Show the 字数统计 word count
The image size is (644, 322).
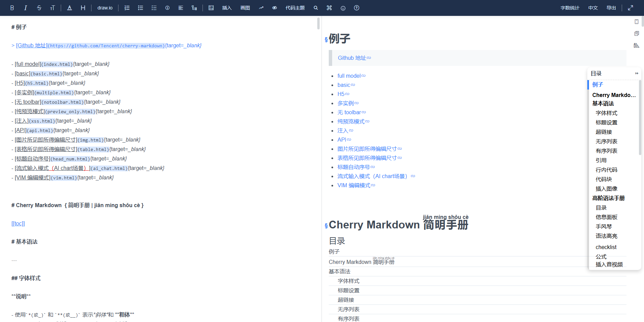[570, 8]
